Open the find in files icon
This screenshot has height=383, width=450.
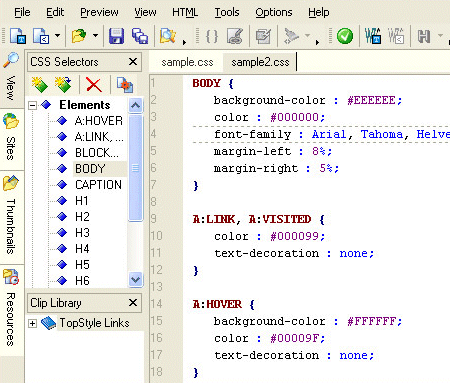(x=168, y=36)
